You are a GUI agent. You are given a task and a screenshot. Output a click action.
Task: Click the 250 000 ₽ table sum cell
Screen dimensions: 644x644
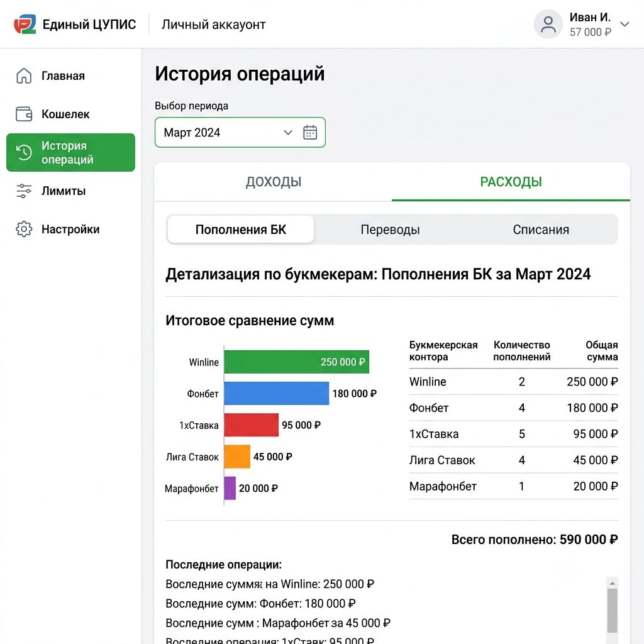(x=592, y=382)
